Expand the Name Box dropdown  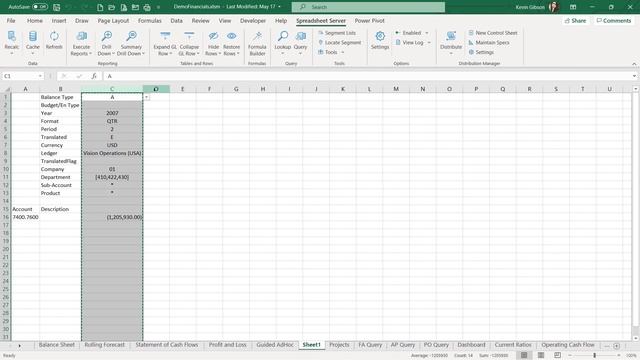40,76
